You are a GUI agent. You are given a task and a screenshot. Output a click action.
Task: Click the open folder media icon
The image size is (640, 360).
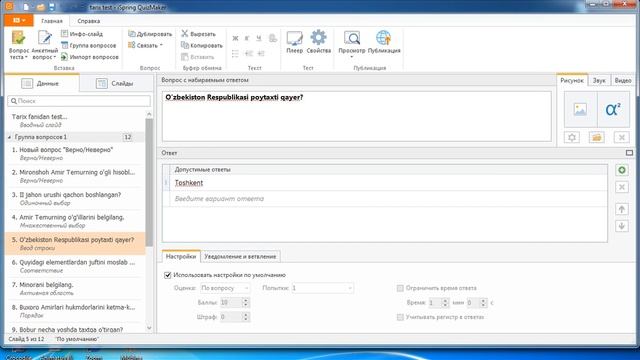597,138
